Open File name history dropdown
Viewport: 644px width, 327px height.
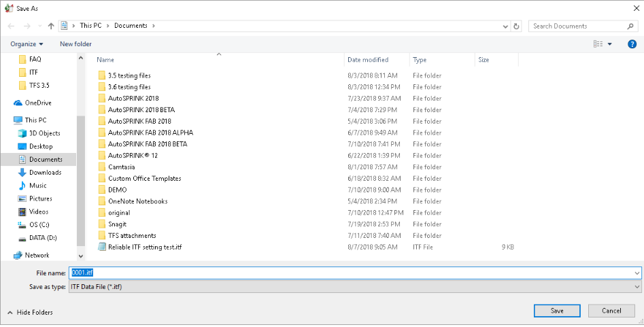tap(637, 273)
